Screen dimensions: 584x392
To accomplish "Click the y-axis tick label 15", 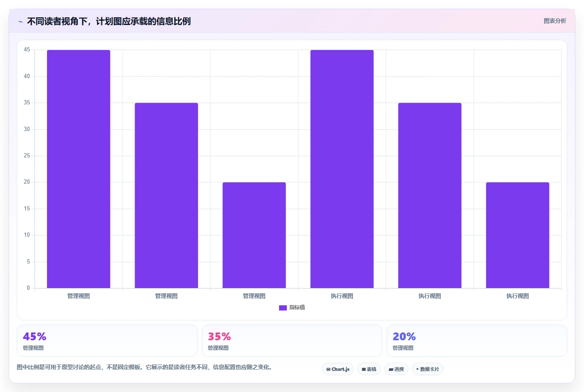I will [27, 209].
